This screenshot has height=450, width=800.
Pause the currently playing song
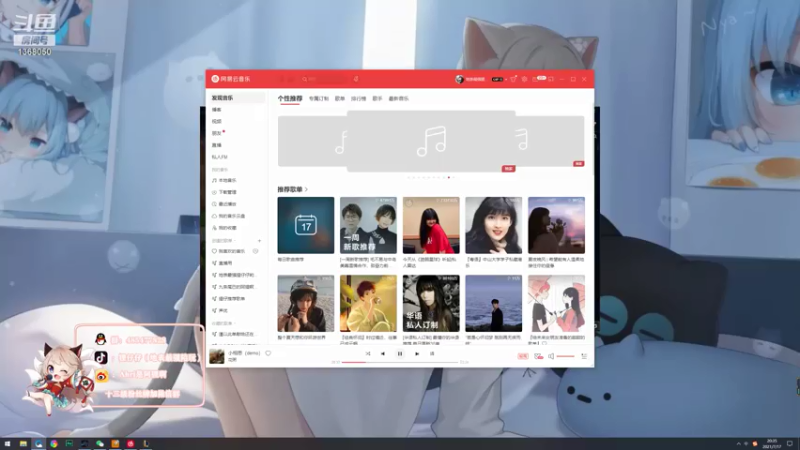[400, 354]
